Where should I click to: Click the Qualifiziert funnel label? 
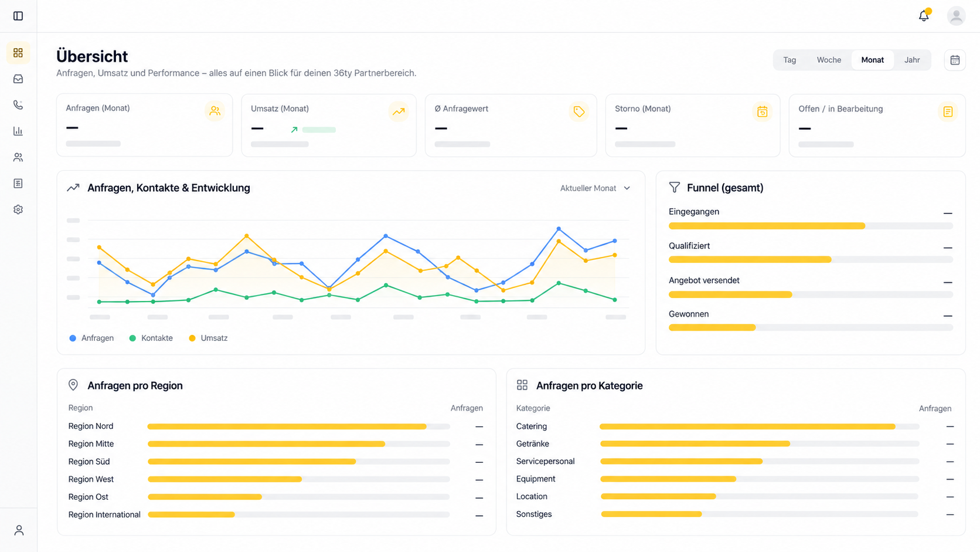coord(689,246)
